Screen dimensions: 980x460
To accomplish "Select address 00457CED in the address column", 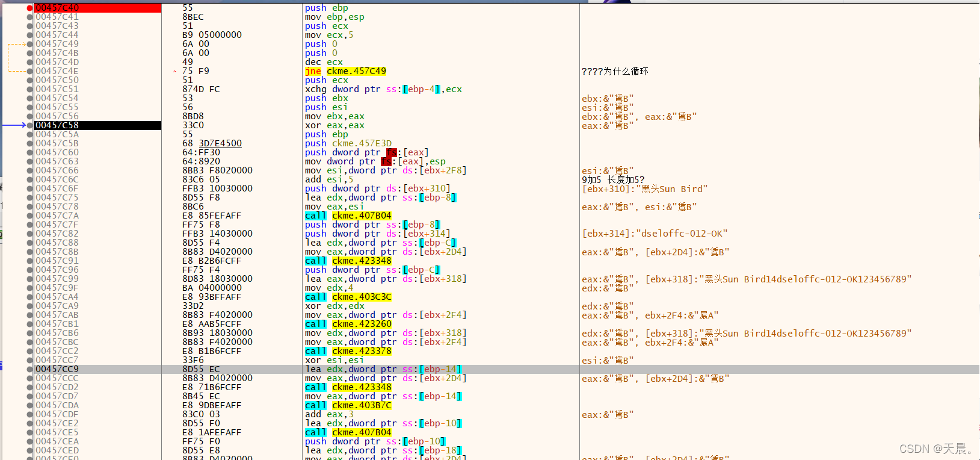I will (x=57, y=450).
